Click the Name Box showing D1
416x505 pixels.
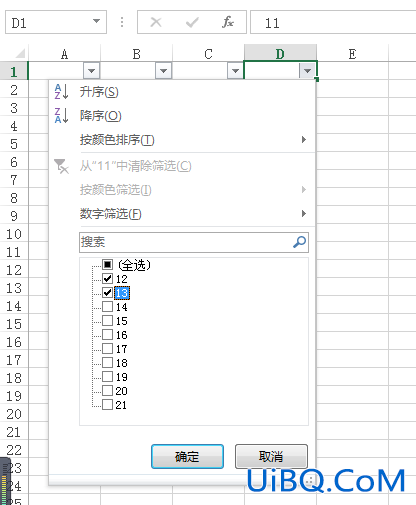[56, 22]
